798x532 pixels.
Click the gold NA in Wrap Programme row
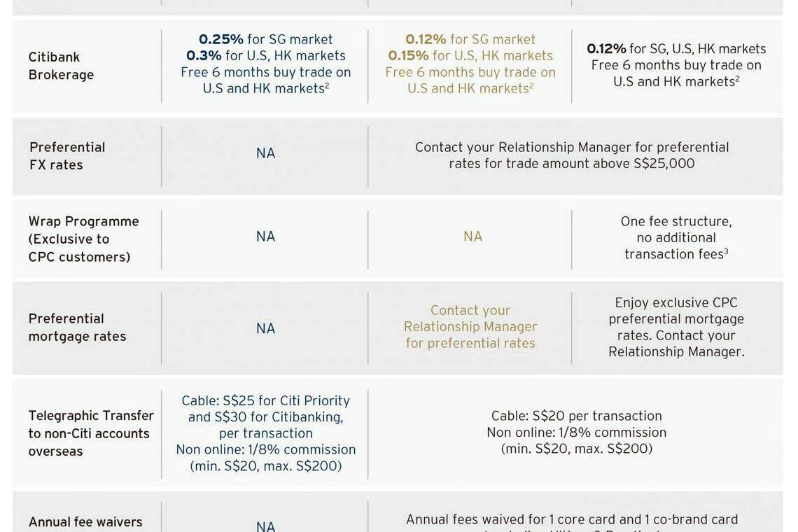472,237
